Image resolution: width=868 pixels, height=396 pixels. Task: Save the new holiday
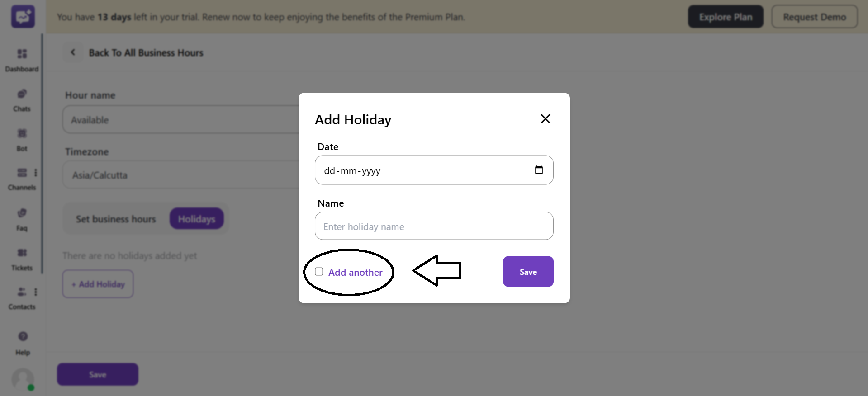pos(528,271)
